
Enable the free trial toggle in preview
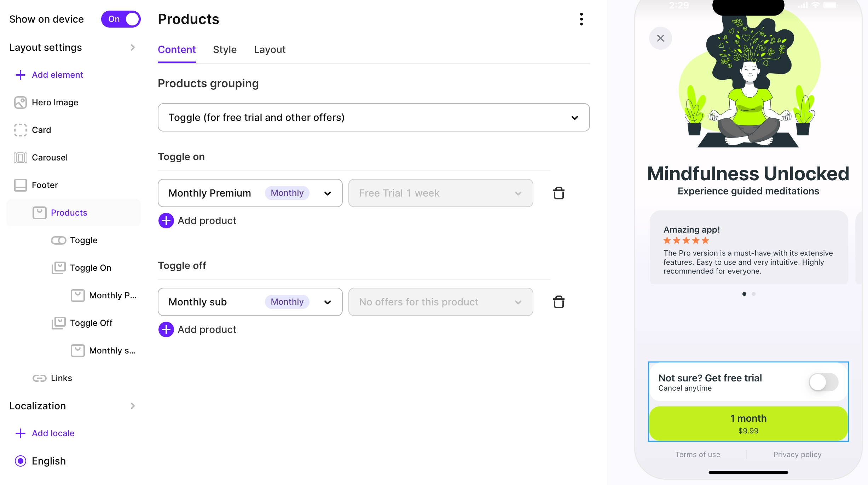(x=823, y=382)
